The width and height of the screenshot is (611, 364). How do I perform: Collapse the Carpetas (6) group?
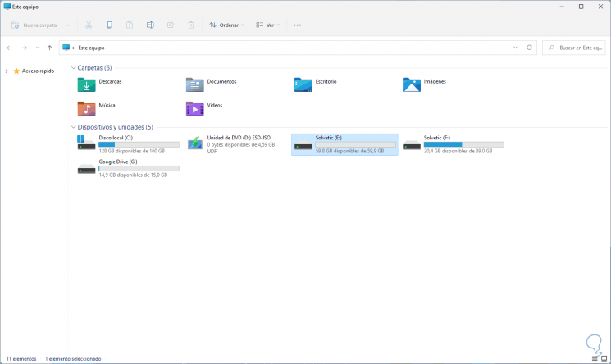click(x=73, y=68)
